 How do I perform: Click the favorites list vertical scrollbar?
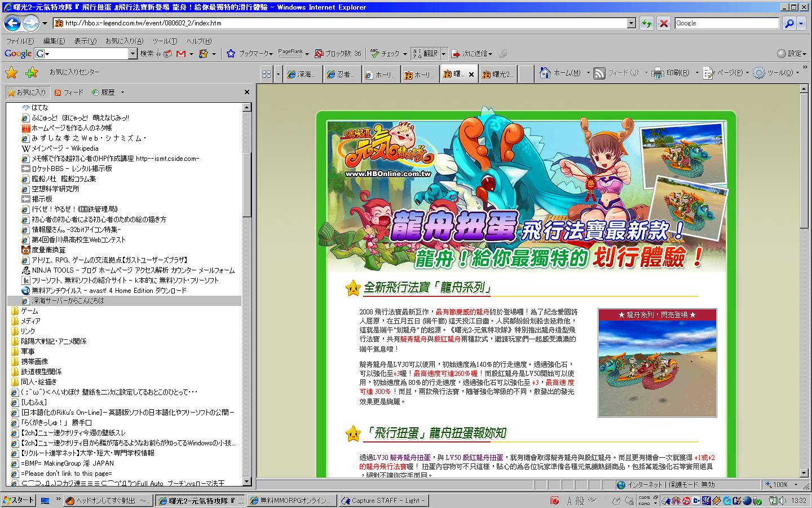point(246,295)
